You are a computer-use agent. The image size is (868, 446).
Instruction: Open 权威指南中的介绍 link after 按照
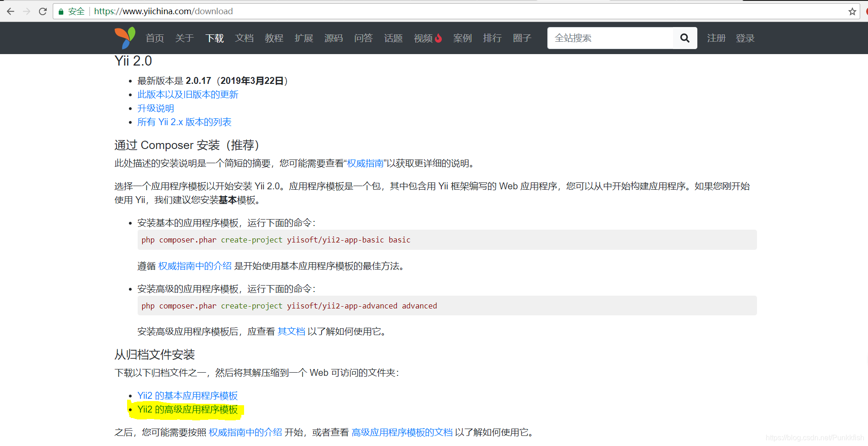[245, 432]
